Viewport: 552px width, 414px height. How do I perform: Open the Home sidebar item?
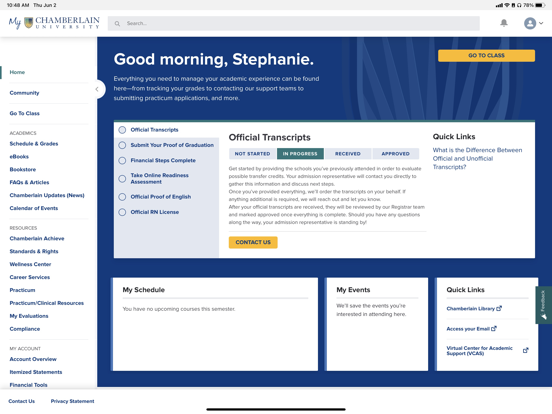click(x=17, y=72)
